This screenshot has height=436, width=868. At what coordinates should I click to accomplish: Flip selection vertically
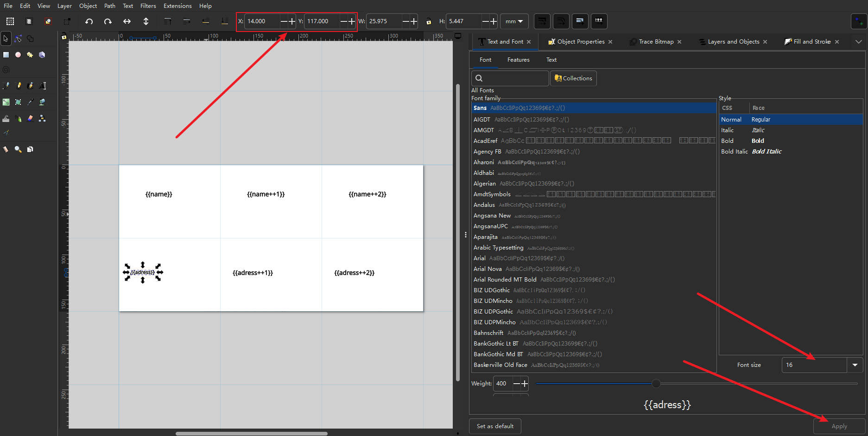146,21
